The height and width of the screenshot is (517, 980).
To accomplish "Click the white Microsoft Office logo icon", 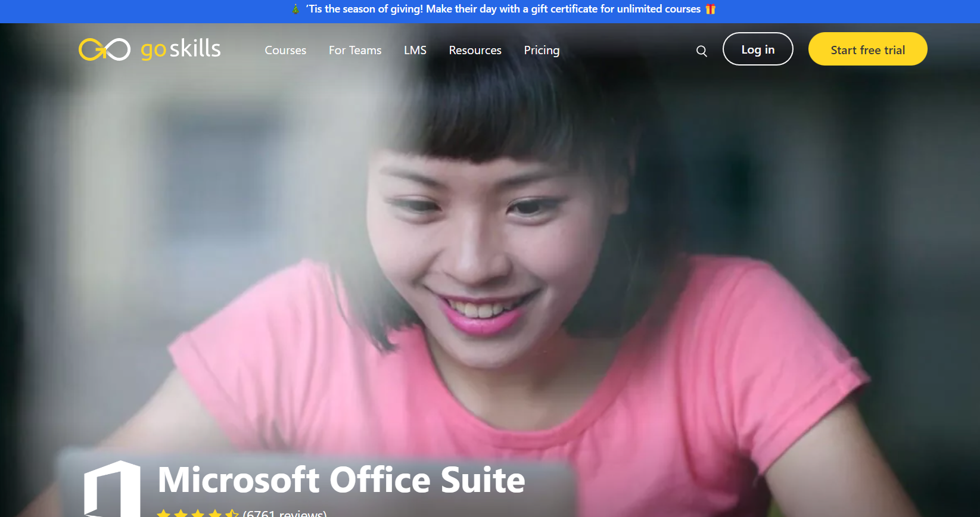I will [x=112, y=488].
